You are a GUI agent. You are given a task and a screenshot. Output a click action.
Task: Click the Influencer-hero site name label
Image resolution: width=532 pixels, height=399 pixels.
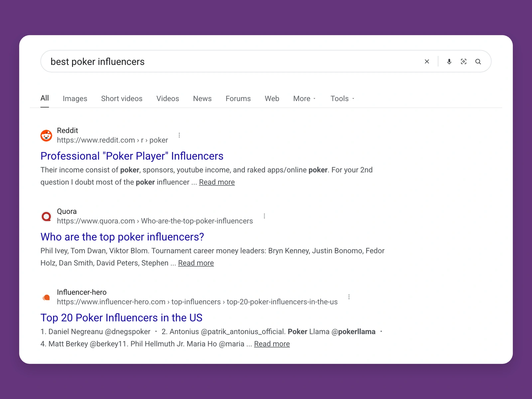point(82,292)
